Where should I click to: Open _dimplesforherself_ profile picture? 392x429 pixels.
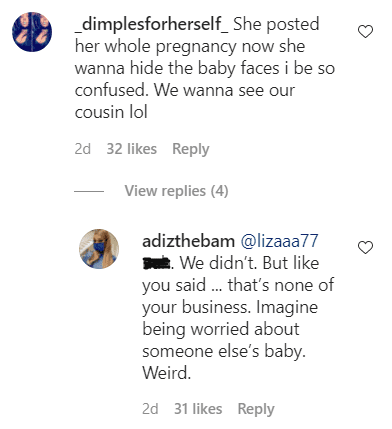click(x=32, y=32)
